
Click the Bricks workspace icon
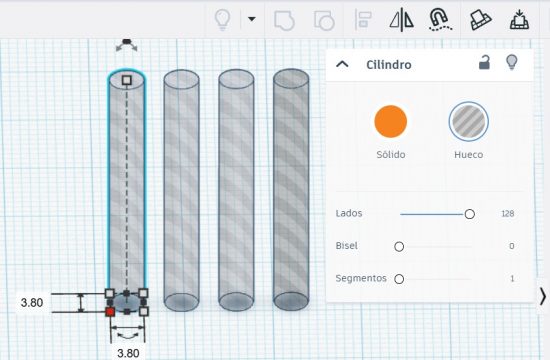coord(480,20)
